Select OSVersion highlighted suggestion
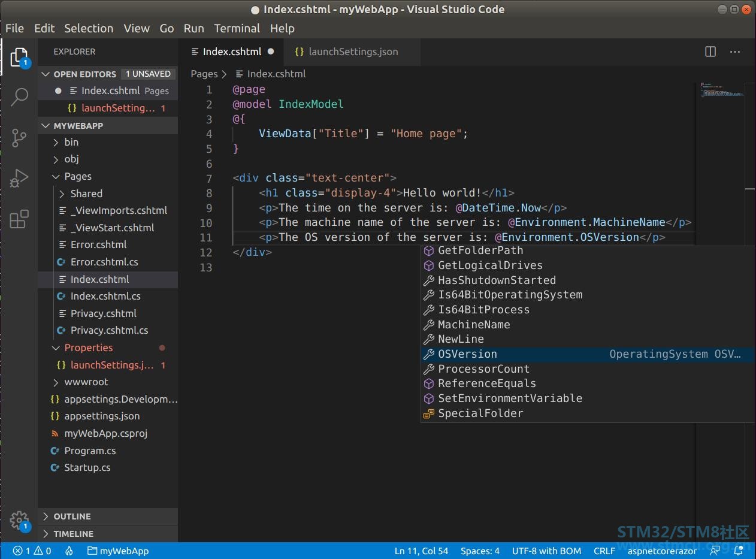Viewport: 756px width, 559px height. coord(587,354)
